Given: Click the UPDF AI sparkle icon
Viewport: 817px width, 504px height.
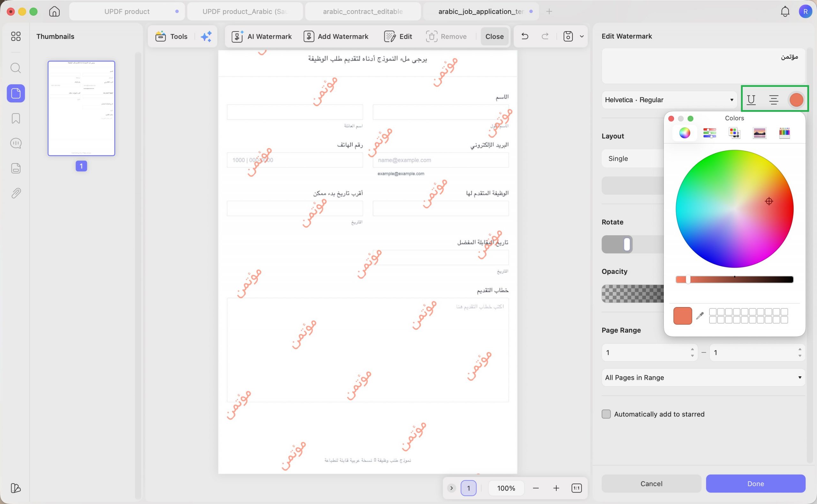Looking at the screenshot, I should tap(206, 36).
